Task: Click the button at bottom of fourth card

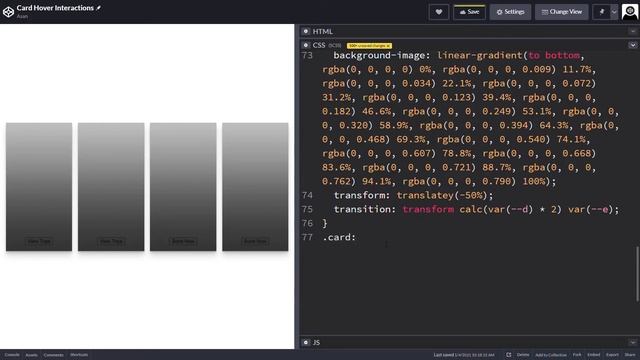Action: [255, 241]
